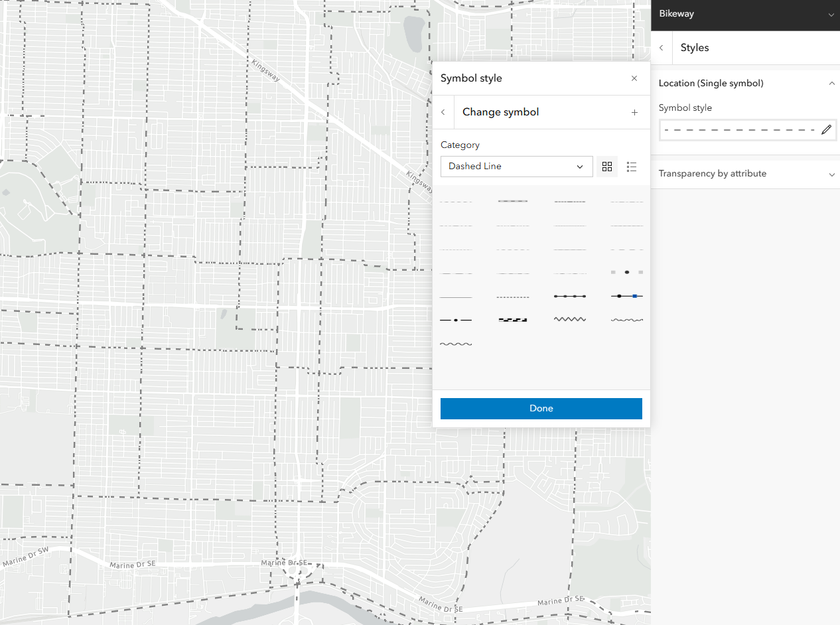Select the zigzag line symbol
This screenshot has height=625, width=840.
570,319
